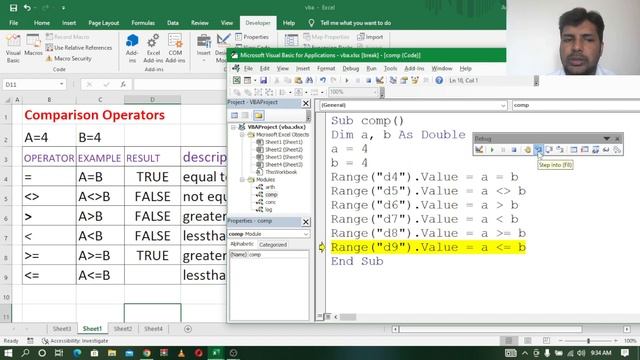
Task: Open Task View icon on taskbar
Action: [59, 353]
